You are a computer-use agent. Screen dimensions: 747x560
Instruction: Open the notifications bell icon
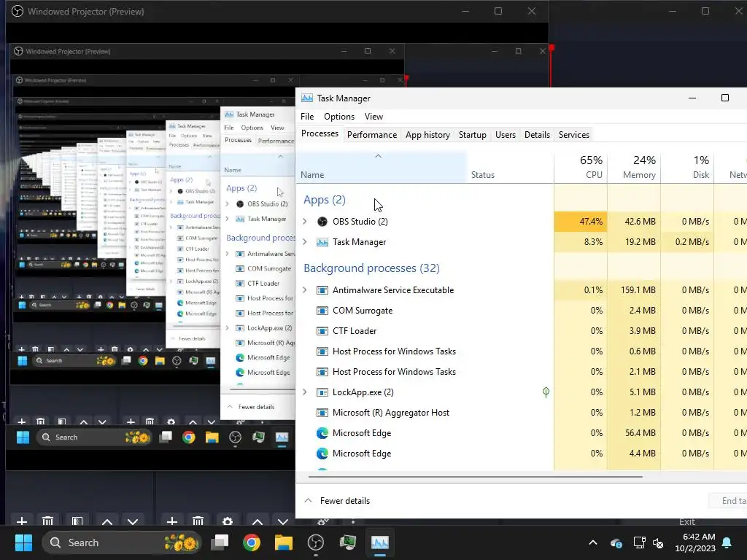point(727,542)
